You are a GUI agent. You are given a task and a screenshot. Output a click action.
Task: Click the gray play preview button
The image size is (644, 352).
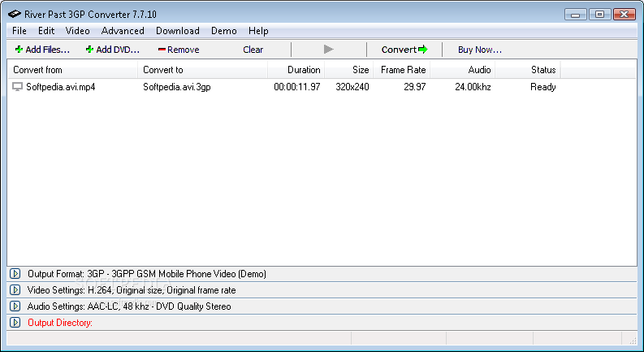[x=329, y=50]
